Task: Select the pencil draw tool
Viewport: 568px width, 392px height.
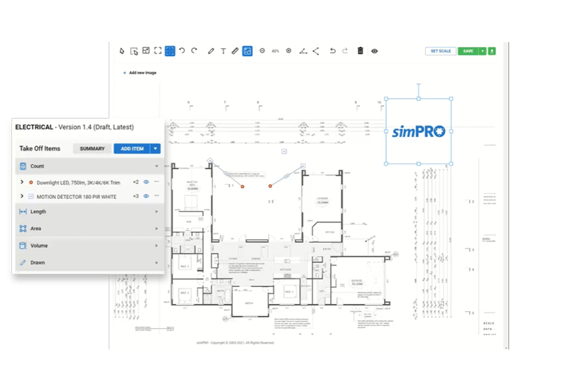Action: coord(211,51)
